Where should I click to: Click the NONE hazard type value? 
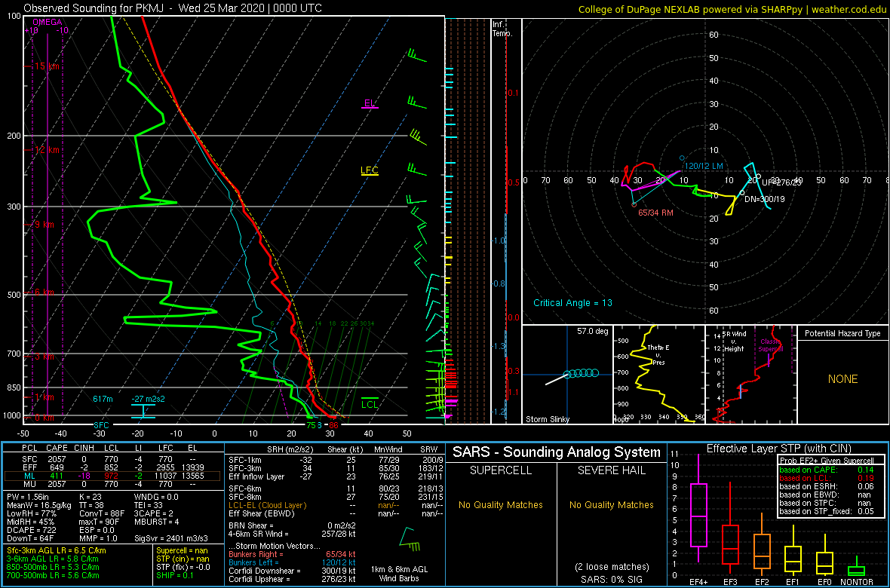[843, 379]
